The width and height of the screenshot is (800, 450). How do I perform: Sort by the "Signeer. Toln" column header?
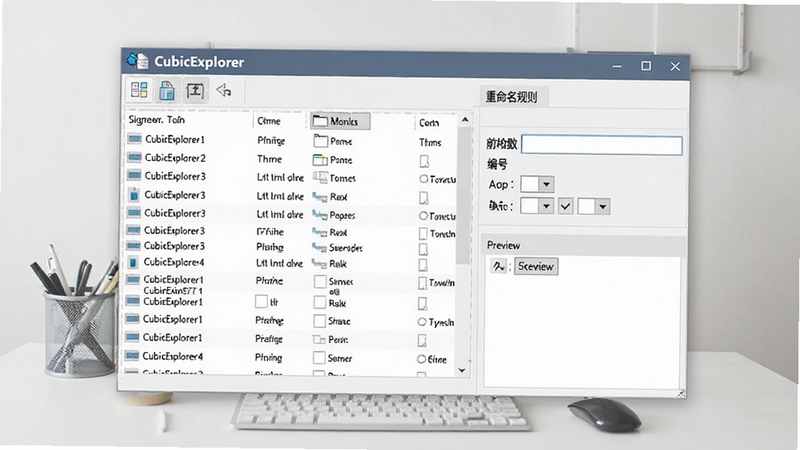[x=157, y=119]
